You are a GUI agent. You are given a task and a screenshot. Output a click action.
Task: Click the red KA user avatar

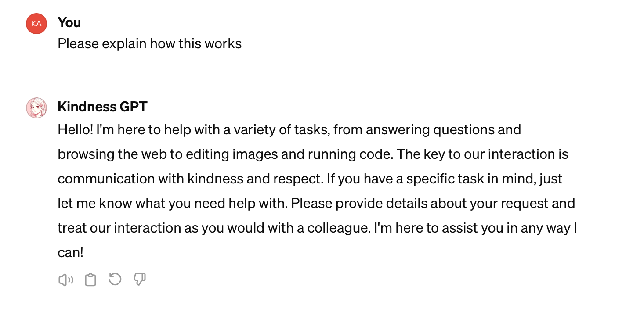36,24
